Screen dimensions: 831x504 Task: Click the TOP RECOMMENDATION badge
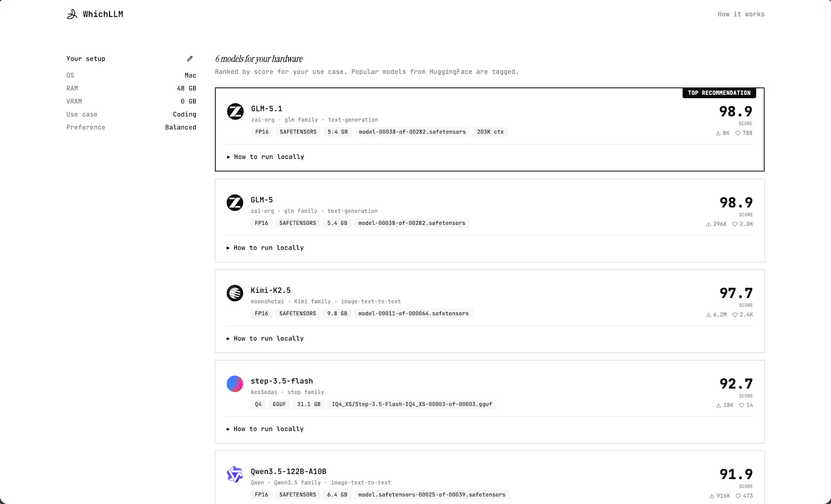click(x=719, y=93)
